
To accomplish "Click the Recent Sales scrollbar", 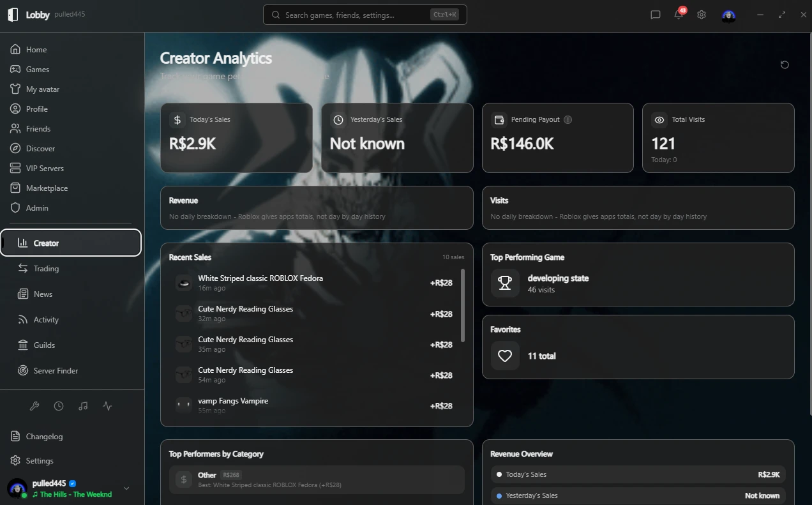I will [x=463, y=305].
